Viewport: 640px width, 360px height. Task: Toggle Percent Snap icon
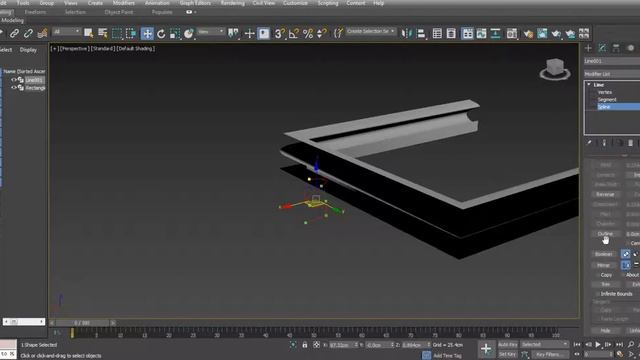308,33
